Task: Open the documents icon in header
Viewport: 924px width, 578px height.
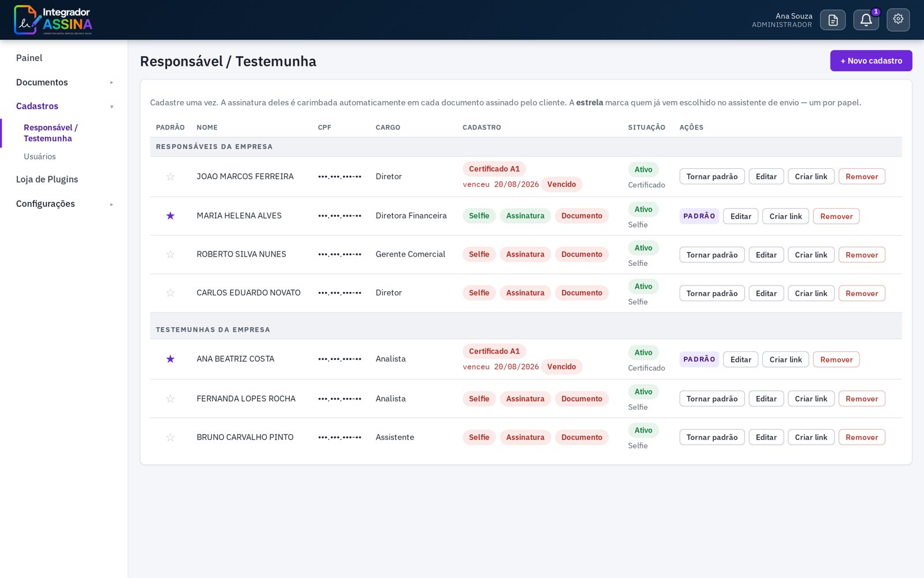Action: click(x=833, y=20)
